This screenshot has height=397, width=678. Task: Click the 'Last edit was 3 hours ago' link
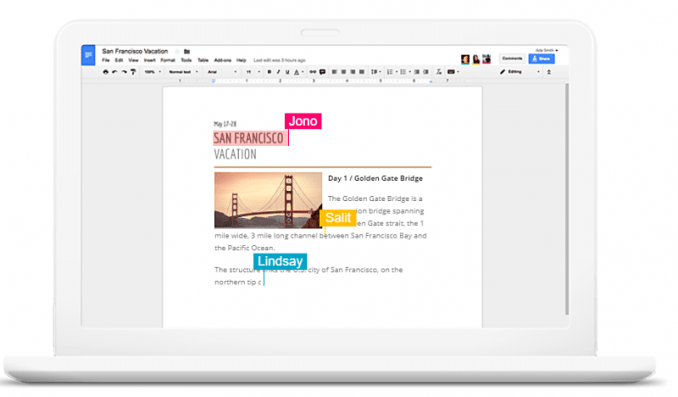pos(279,60)
